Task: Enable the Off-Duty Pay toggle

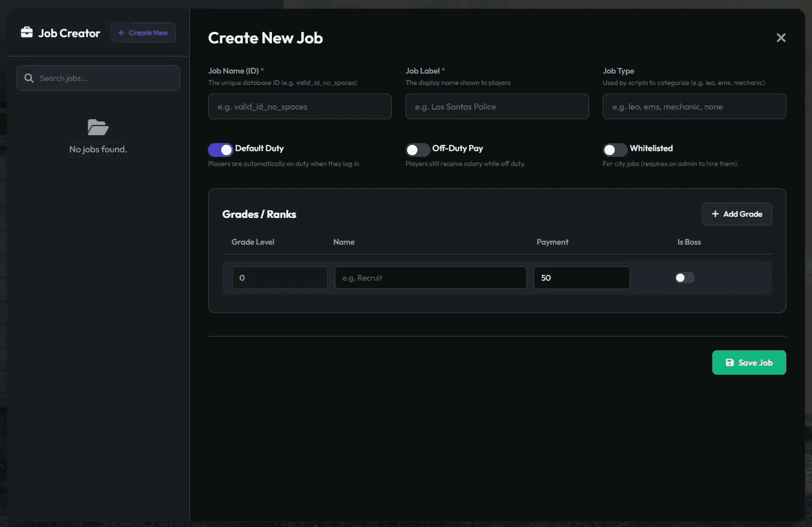Action: pyautogui.click(x=418, y=149)
